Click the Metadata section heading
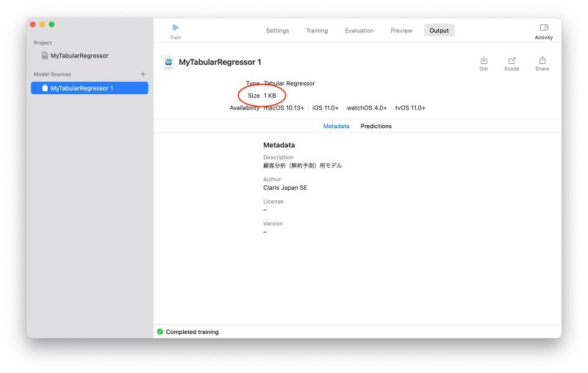This screenshot has width=588, height=373. click(279, 145)
